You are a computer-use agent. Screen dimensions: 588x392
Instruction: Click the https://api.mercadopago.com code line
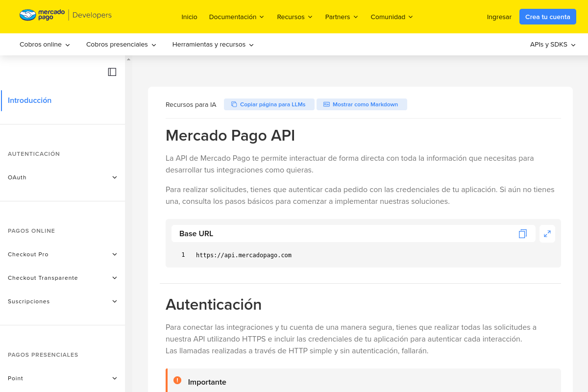coord(244,255)
